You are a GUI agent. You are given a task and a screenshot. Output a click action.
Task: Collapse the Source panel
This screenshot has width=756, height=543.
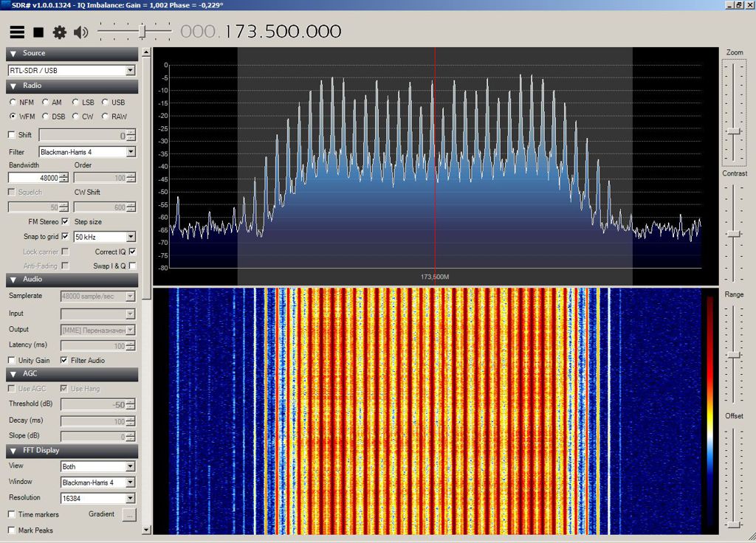click(x=72, y=53)
